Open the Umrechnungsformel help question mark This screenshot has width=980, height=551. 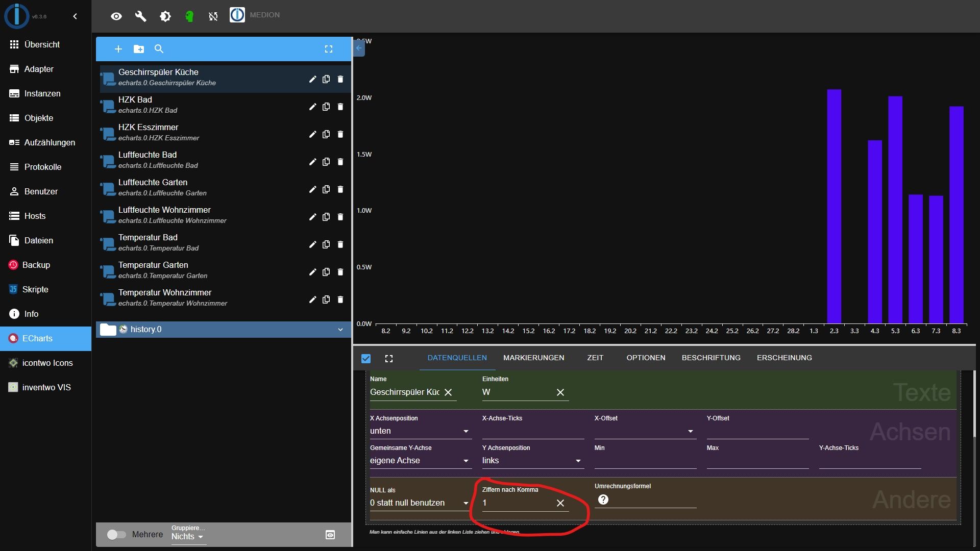coord(603,499)
